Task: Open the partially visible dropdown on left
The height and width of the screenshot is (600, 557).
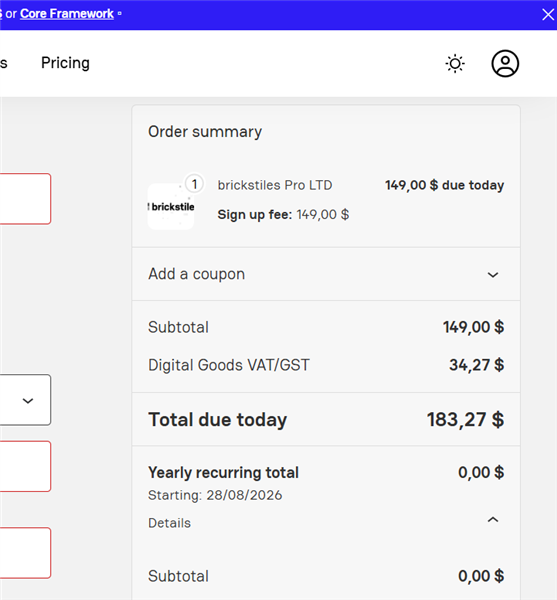Action: point(25,400)
